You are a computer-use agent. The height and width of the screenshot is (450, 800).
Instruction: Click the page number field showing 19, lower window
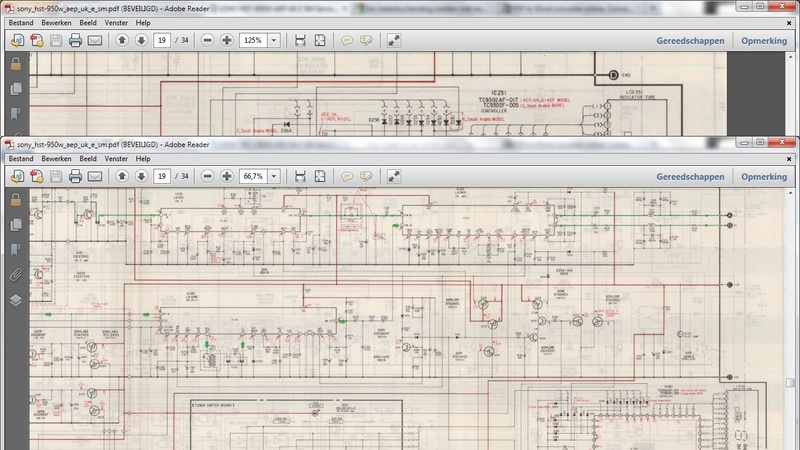[x=161, y=176]
